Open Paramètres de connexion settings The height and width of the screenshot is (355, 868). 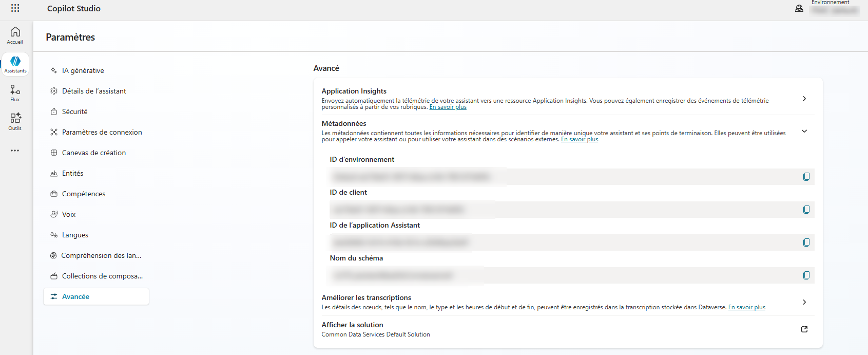point(102,132)
